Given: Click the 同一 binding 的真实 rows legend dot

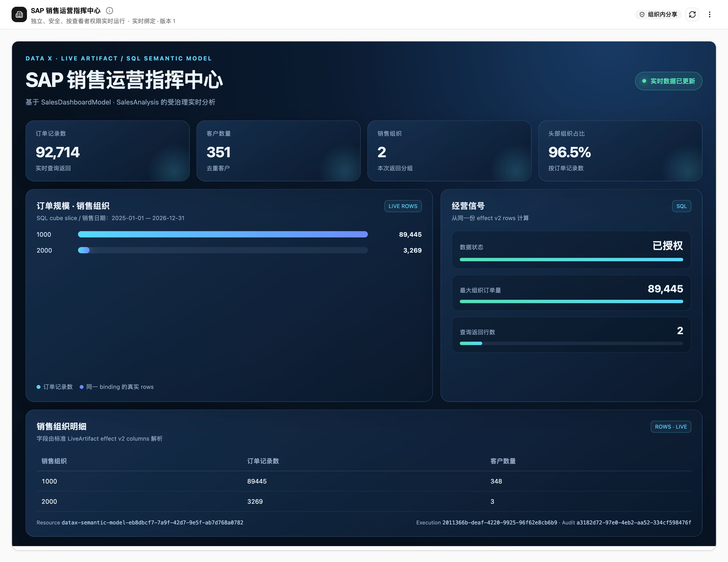Looking at the screenshot, I should pos(81,387).
